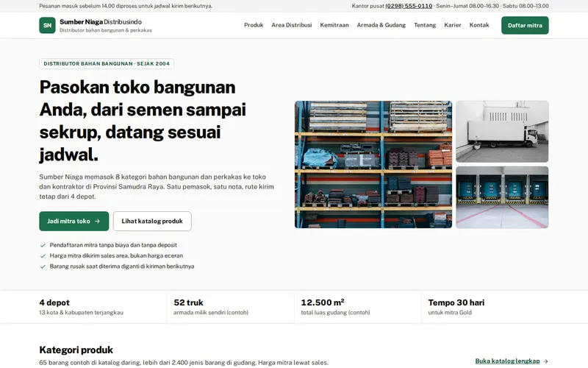The image size is (588, 368).
Task: Open the Produk menu item
Action: tap(254, 25)
